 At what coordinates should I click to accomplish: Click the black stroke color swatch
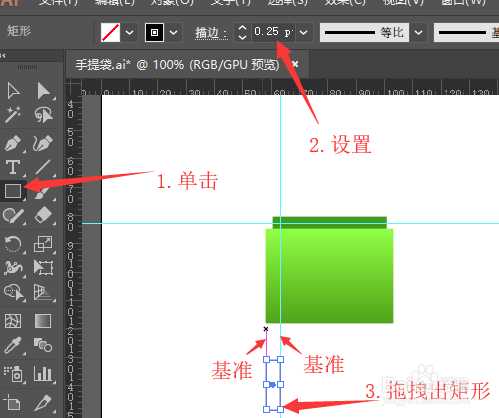pos(154,32)
